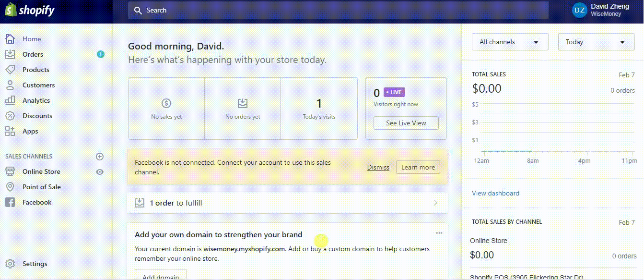This screenshot has height=280, width=644.
Task: Click Learn more on Facebook banner
Action: click(x=418, y=167)
